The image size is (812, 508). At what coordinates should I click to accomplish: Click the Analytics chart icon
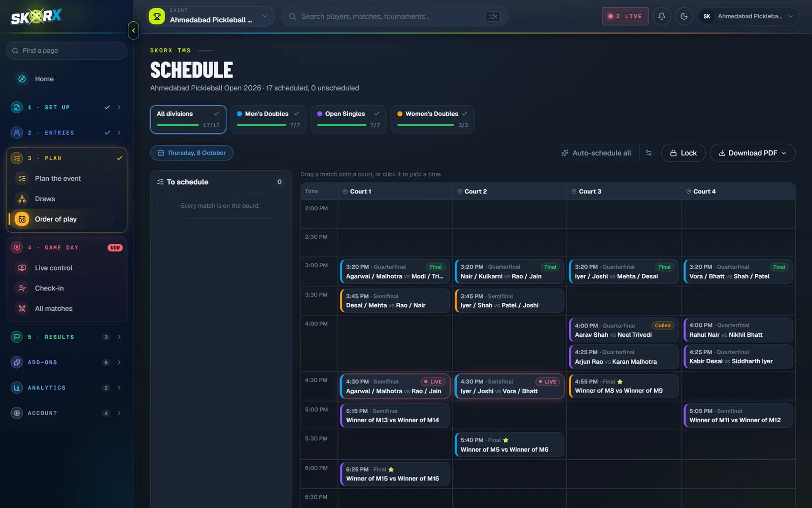coord(17,388)
